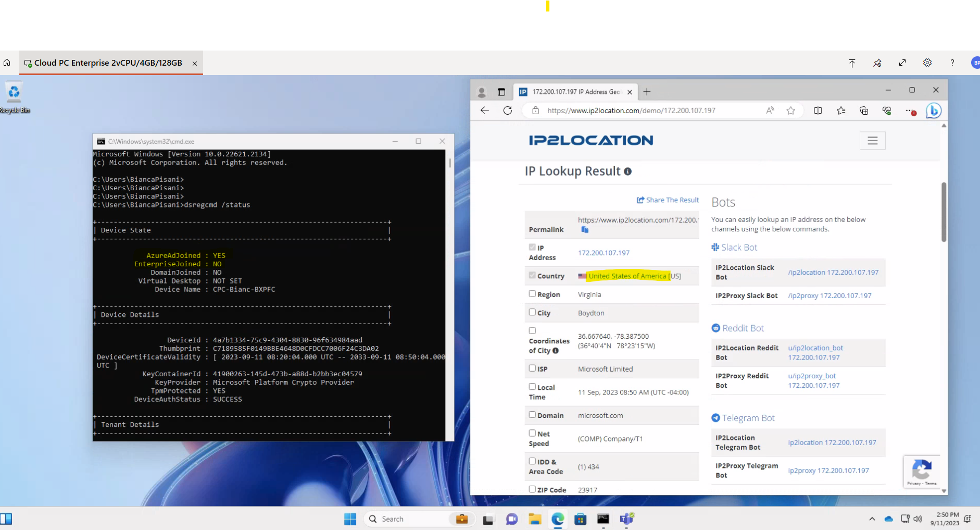980x530 pixels.
Task: Click the upload arrow icon in top toolbar
Action: 852,63
